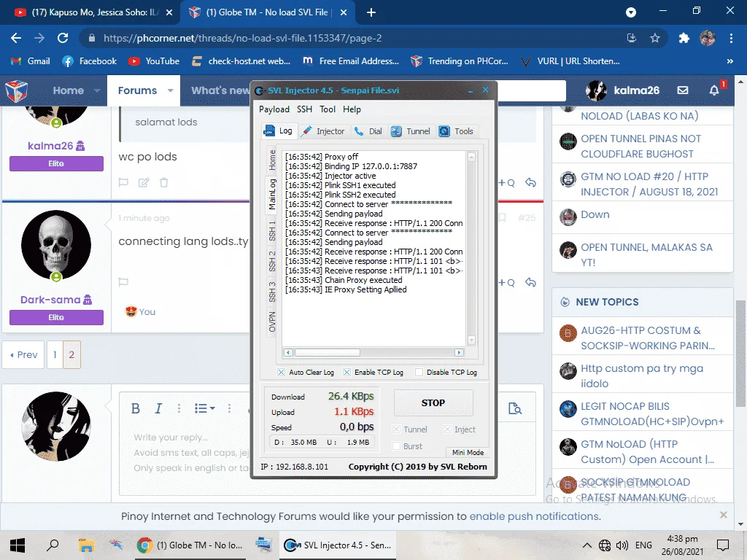This screenshot has width=747, height=560.
Task: Report Dark-sama's post with flag icon
Action: click(x=123, y=282)
